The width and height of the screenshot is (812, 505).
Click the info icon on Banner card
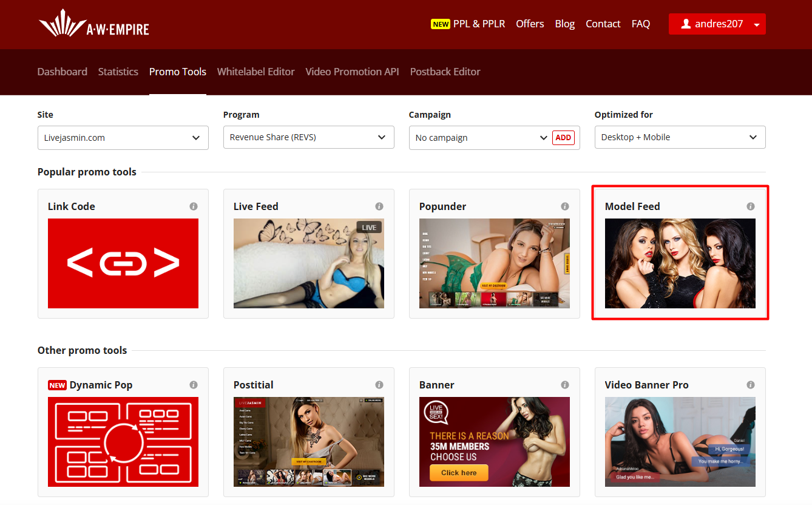565,385
